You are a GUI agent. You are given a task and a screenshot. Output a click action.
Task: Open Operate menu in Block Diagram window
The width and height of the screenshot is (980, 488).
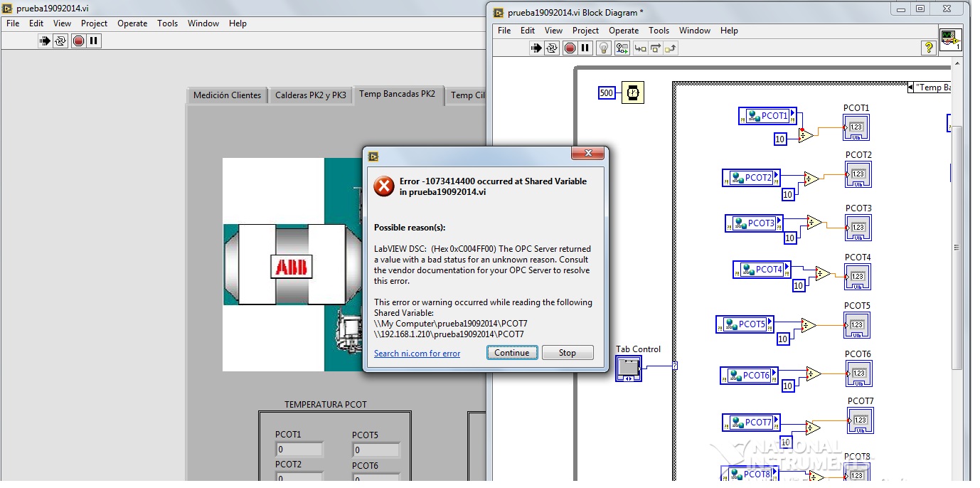(624, 31)
